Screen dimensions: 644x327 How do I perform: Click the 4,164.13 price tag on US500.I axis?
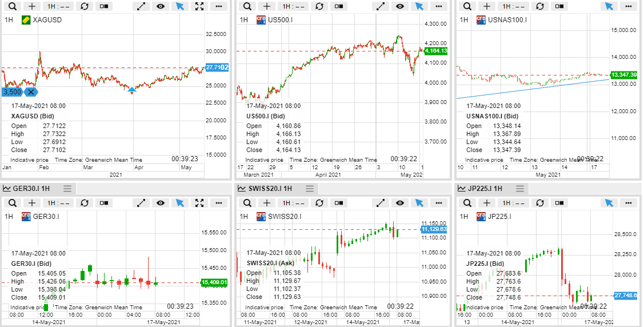(x=436, y=51)
